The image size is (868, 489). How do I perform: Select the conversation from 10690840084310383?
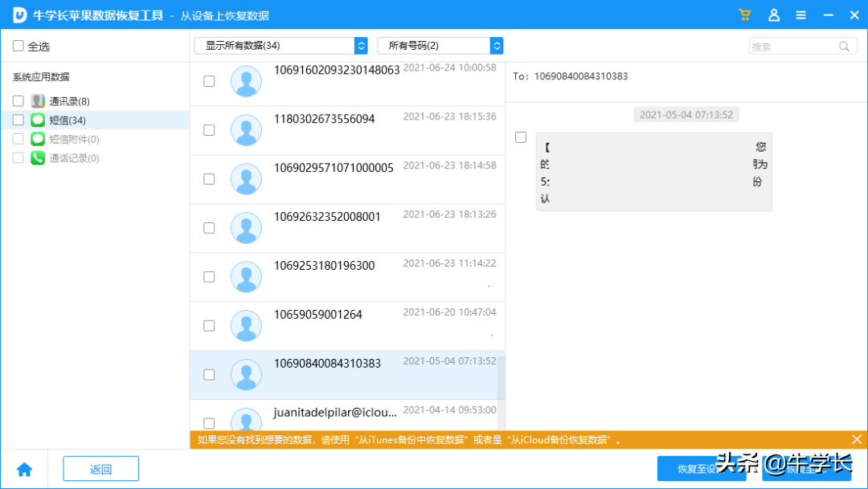coord(346,374)
